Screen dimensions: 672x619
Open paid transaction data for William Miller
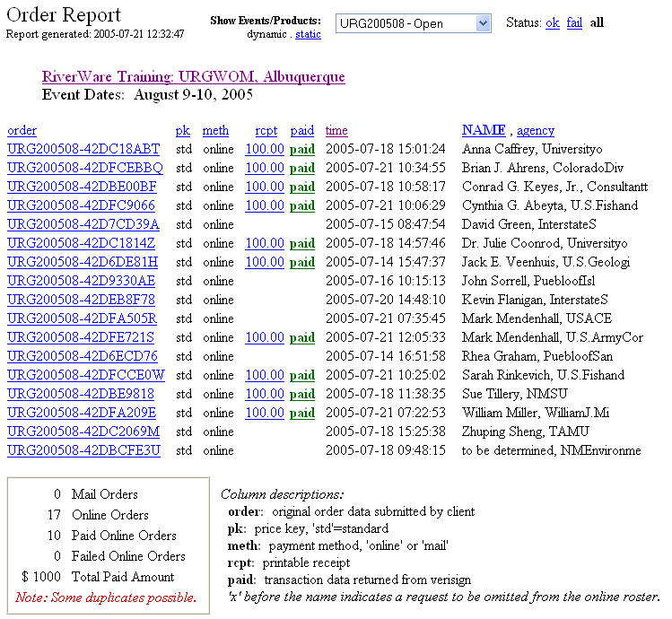(x=302, y=414)
